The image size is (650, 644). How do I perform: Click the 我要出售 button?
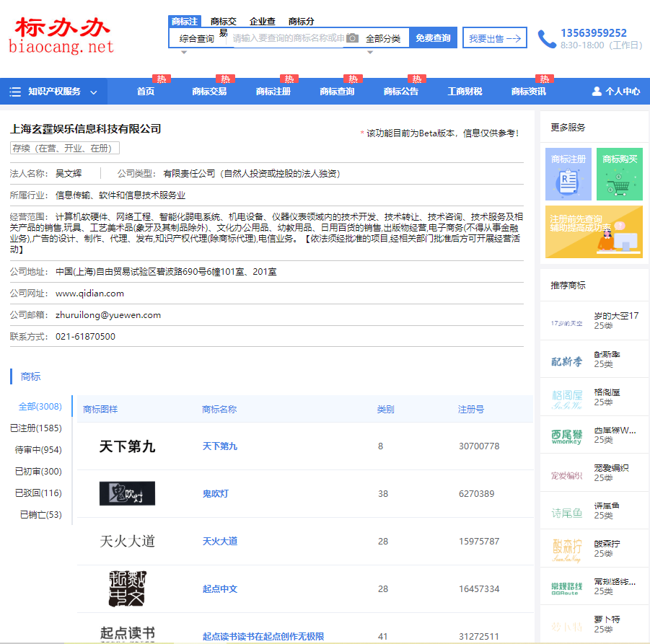(495, 38)
